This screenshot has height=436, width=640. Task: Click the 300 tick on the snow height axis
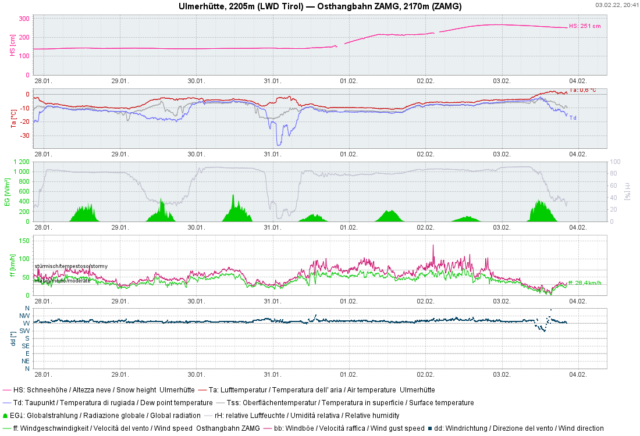click(x=24, y=19)
